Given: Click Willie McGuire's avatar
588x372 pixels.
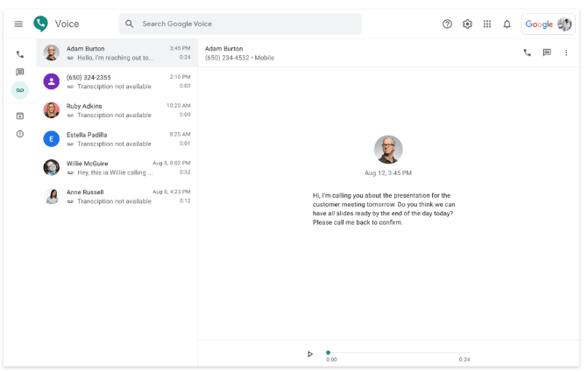Looking at the screenshot, I should point(52,167).
